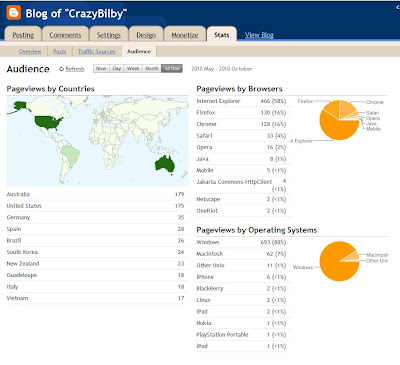Click the South Korea country row
Screen dimensions: 400x365
(96, 252)
